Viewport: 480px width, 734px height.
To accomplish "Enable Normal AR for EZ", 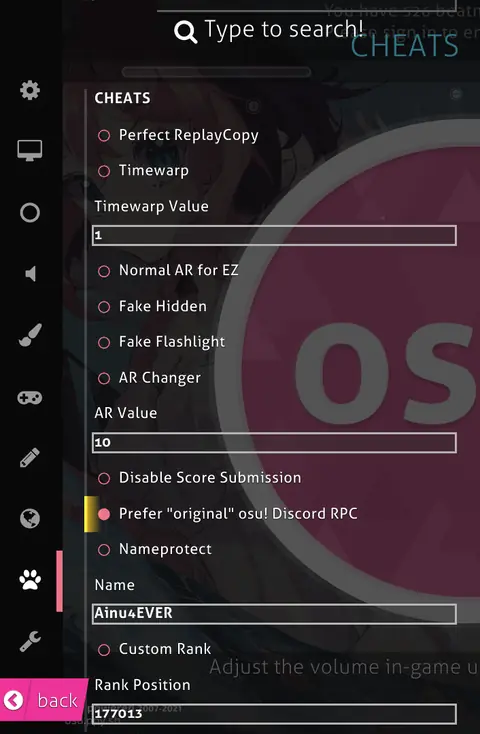I will [x=168, y=271].
